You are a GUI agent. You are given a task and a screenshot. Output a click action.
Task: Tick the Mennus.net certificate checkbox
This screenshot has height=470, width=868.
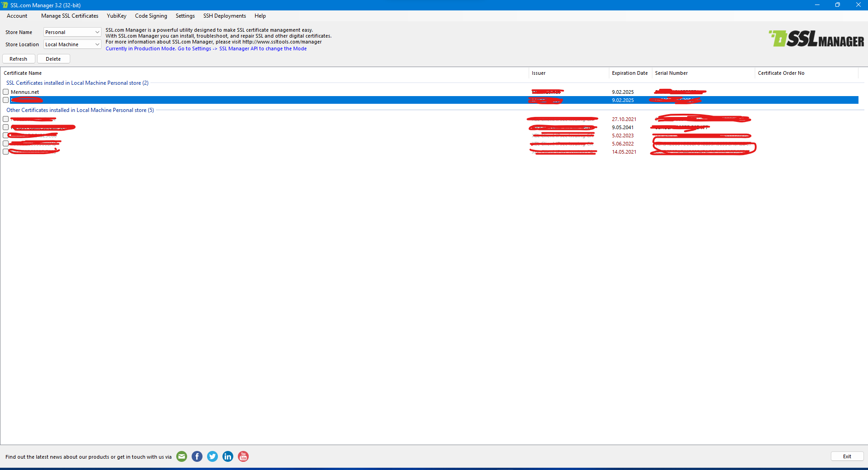[x=6, y=92]
